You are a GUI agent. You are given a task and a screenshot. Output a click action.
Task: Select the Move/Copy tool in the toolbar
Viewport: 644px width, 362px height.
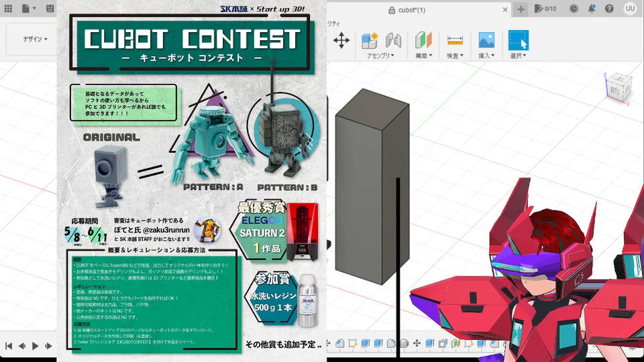(341, 41)
